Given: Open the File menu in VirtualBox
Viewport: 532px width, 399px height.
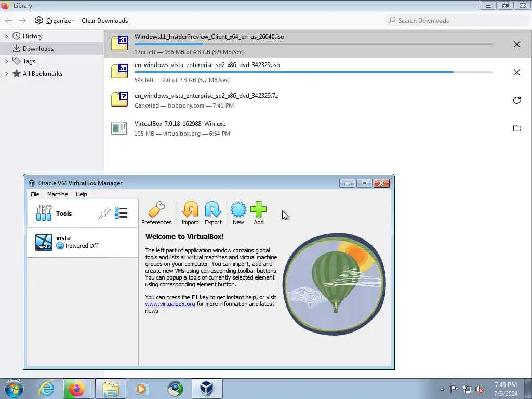Looking at the screenshot, I should tap(35, 194).
